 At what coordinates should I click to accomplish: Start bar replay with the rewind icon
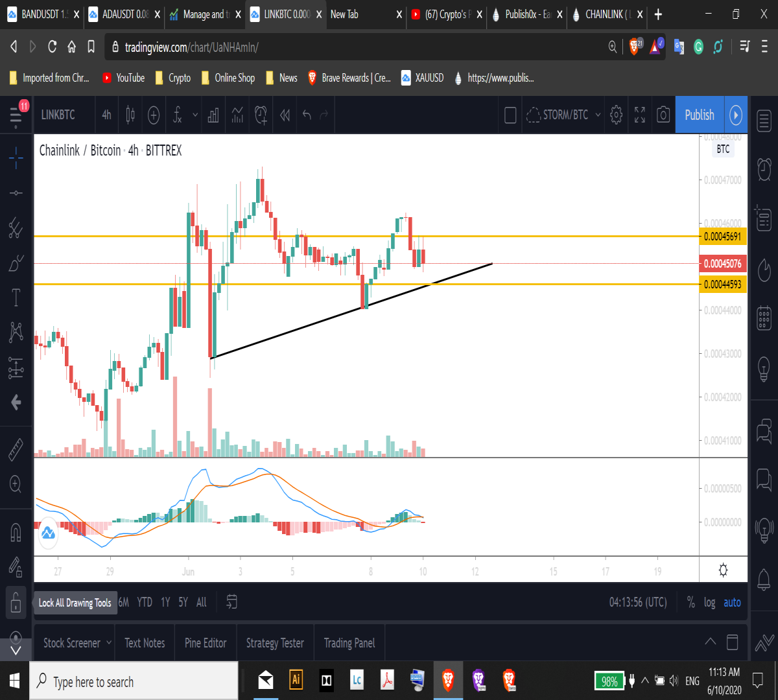pyautogui.click(x=285, y=115)
